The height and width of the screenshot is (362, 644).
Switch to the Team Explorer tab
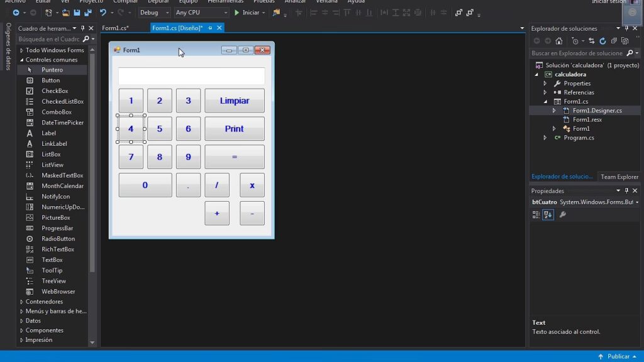pos(619,177)
